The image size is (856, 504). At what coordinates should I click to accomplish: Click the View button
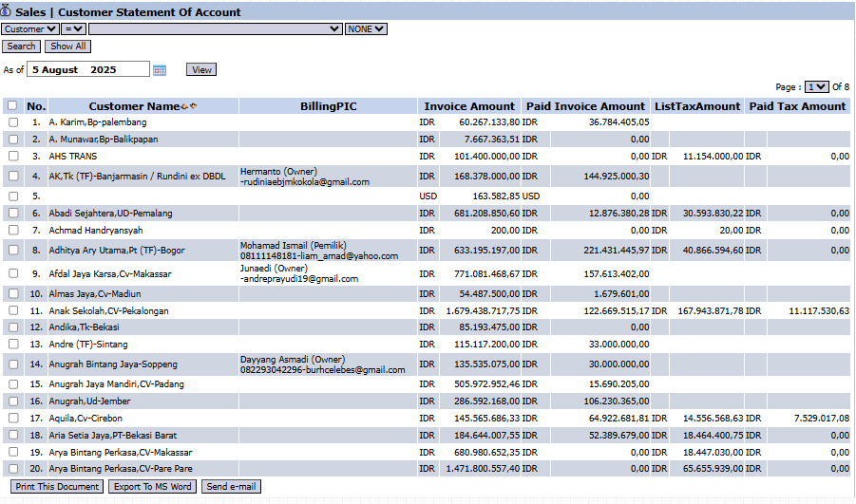coord(201,70)
